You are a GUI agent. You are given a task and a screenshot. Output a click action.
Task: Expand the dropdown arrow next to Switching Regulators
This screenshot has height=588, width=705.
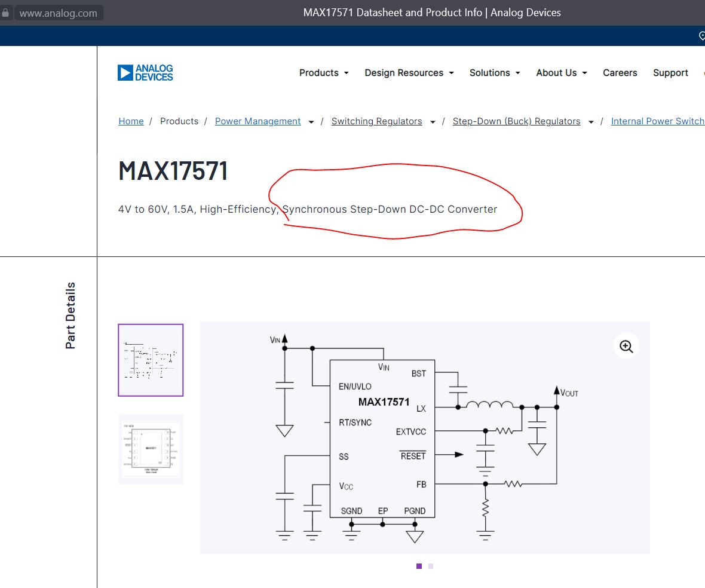pos(433,122)
